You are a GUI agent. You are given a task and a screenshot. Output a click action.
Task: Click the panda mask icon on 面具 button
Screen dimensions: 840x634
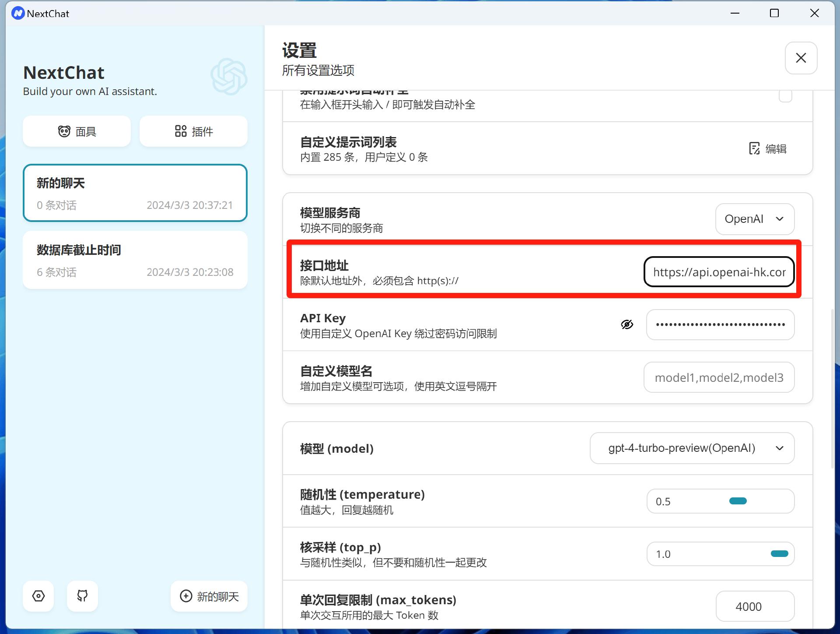(x=64, y=131)
